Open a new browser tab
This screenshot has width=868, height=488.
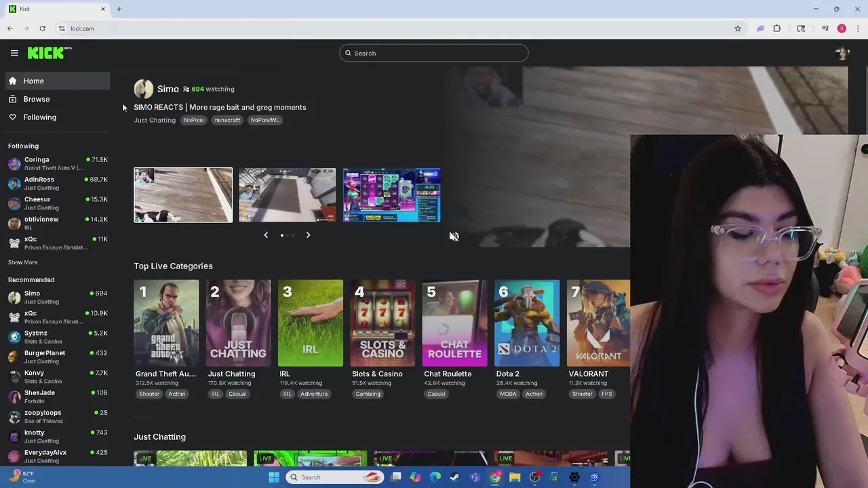(119, 9)
